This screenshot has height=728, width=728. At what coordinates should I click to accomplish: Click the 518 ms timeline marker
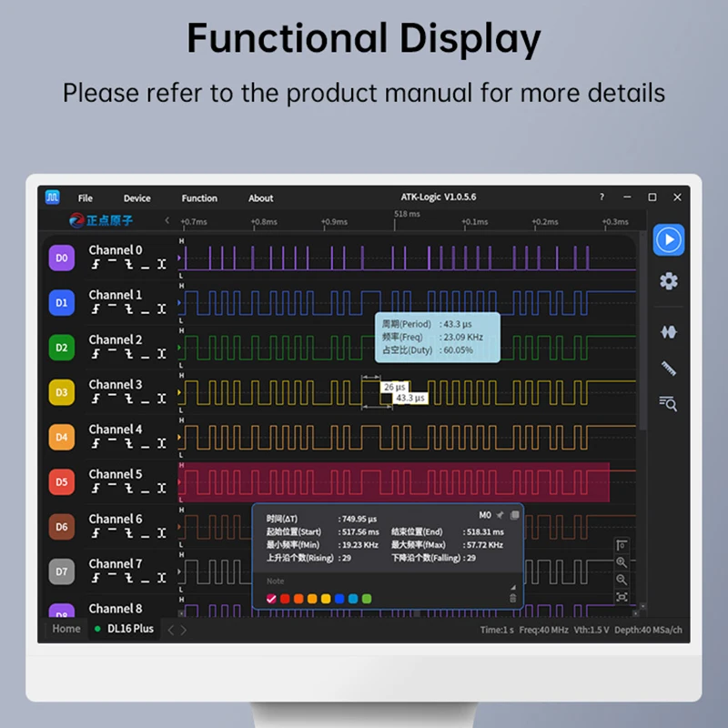pyautogui.click(x=407, y=214)
